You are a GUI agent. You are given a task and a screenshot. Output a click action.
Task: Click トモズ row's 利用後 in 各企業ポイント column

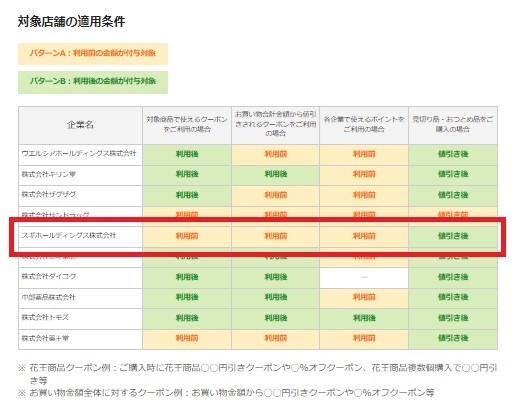click(364, 318)
